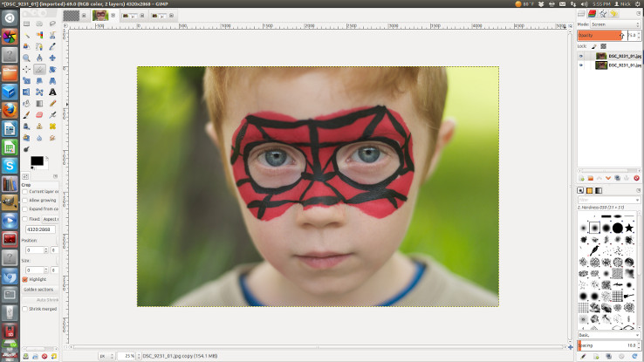Switch to the checkerboard image tab

click(71, 16)
